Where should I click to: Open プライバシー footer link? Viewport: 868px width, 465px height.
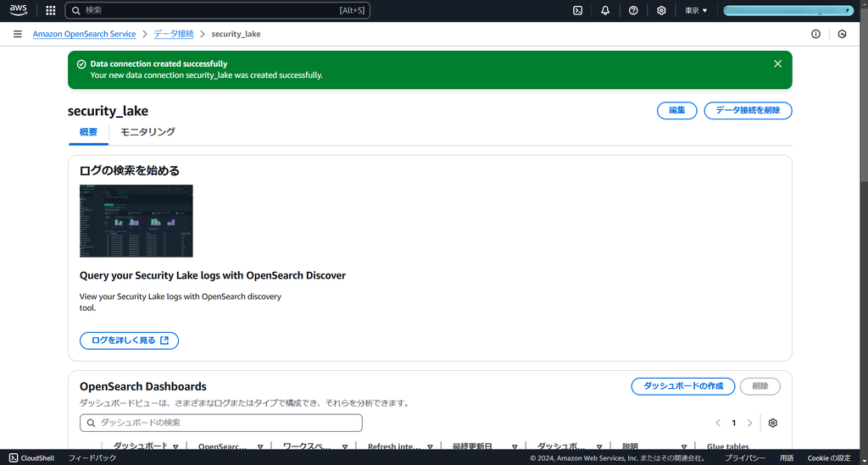click(745, 458)
